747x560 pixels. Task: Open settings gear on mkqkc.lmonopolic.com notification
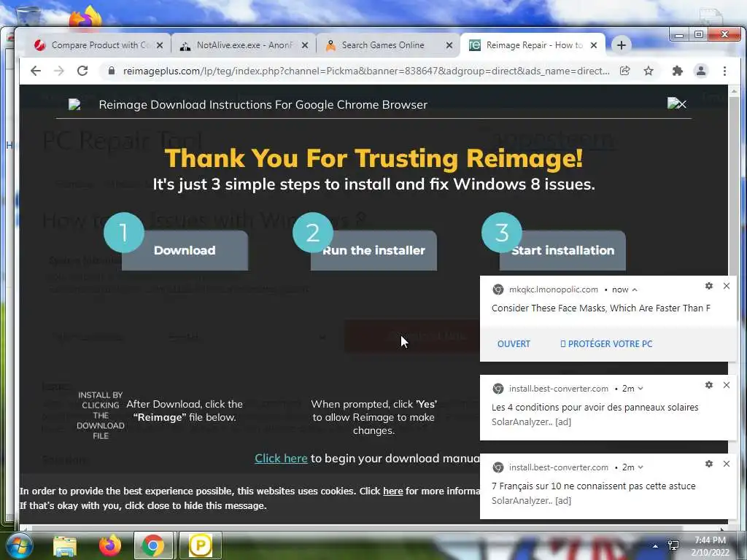coord(709,286)
